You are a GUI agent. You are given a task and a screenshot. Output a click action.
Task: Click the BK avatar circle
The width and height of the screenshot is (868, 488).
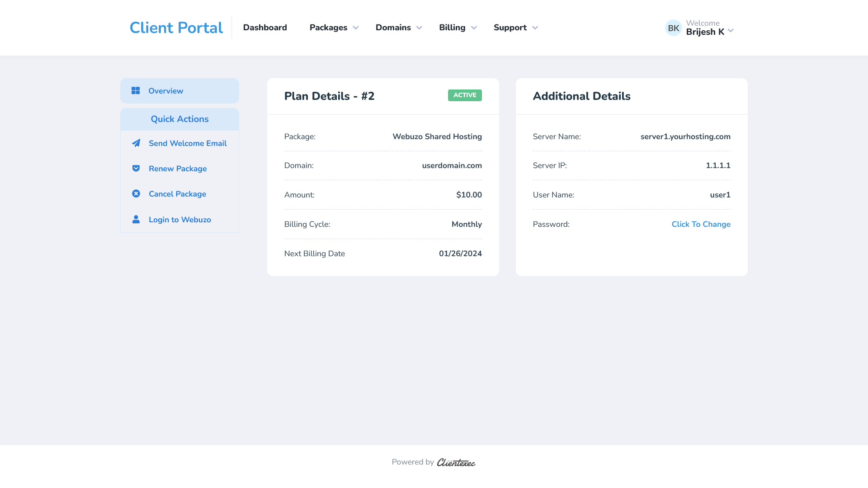point(673,28)
